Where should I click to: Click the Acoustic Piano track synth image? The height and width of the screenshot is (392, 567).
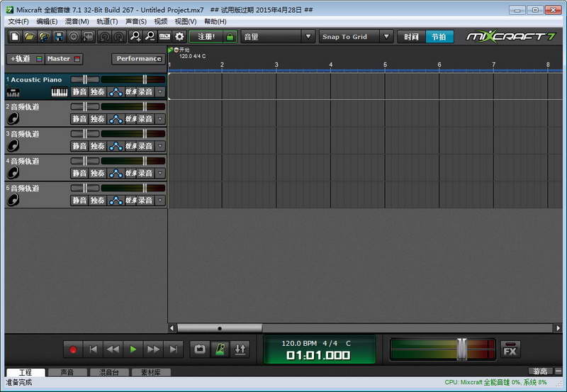tap(13, 93)
